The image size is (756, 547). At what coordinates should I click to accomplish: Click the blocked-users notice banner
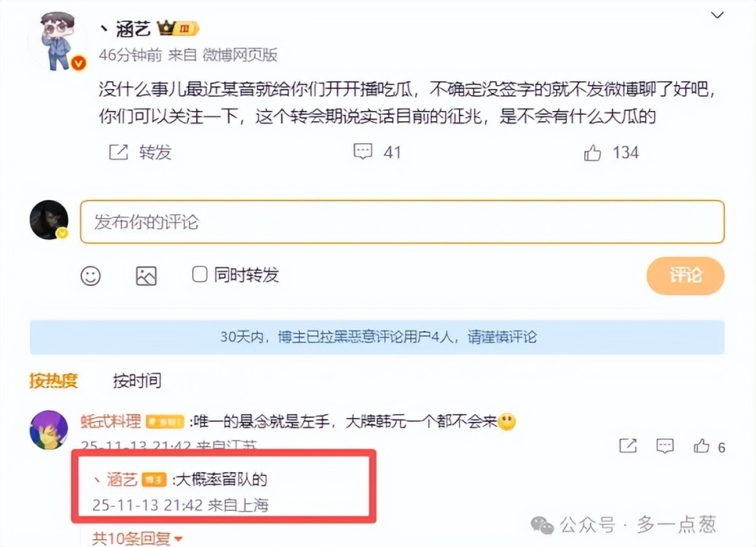click(377, 337)
